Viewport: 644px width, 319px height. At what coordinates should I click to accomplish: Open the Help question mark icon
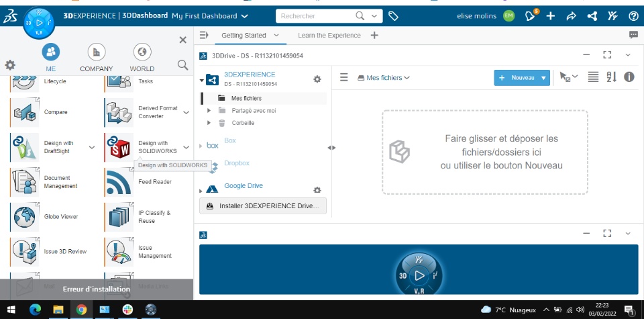[x=633, y=16]
